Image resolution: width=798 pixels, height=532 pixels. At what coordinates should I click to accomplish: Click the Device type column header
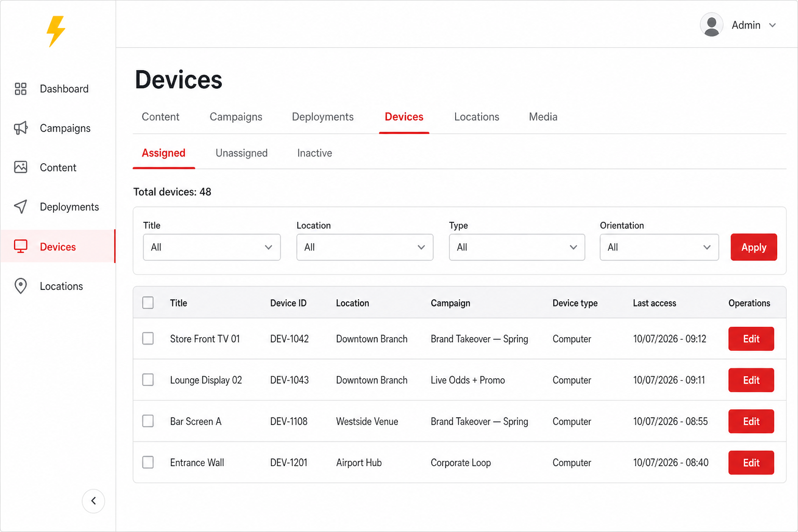pyautogui.click(x=575, y=303)
